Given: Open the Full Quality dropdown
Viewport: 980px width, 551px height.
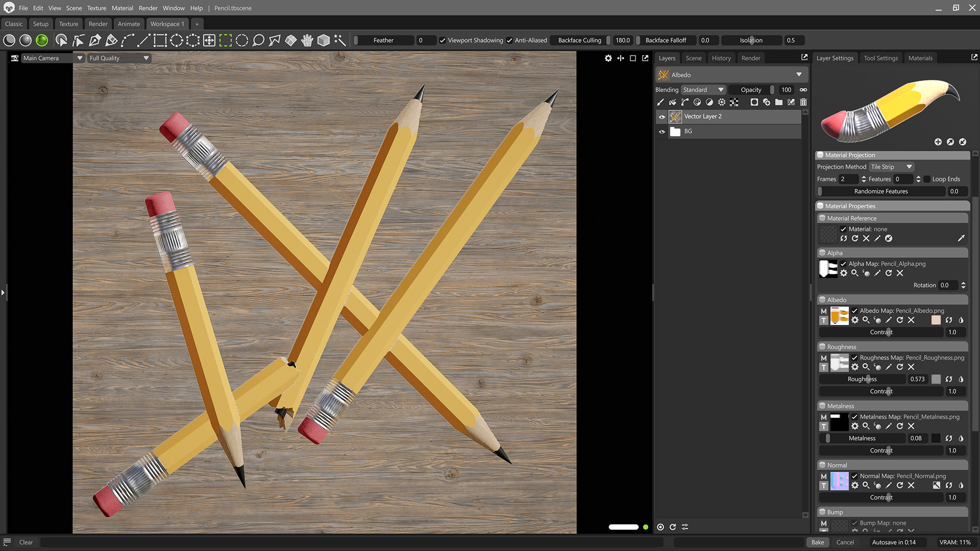Looking at the screenshot, I should pyautogui.click(x=119, y=58).
